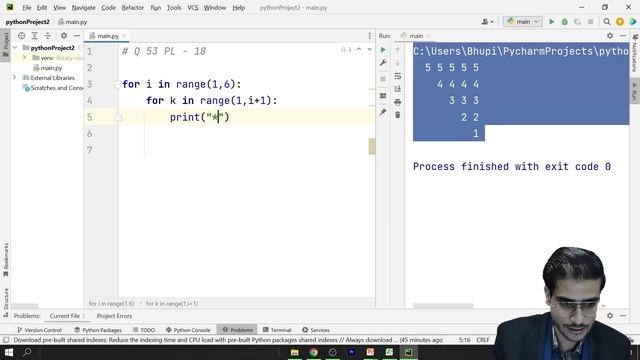
Task: Fold the for loop at line 3
Action: coord(118,84)
